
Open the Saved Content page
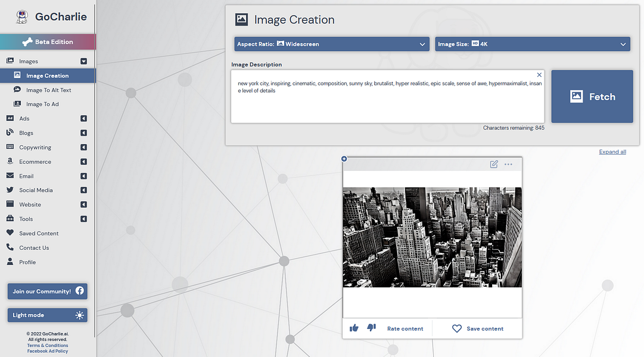point(39,233)
